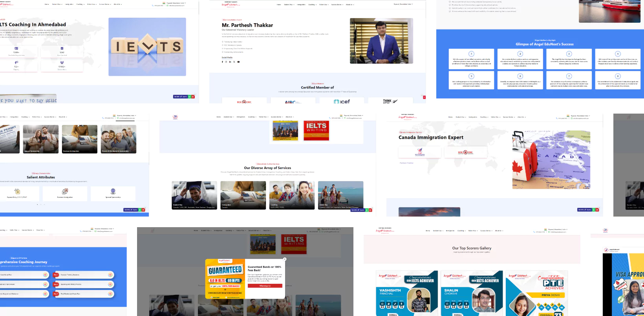Click the icef logo under Certified Member of
644x316 pixels.
pyautogui.click(x=342, y=101)
